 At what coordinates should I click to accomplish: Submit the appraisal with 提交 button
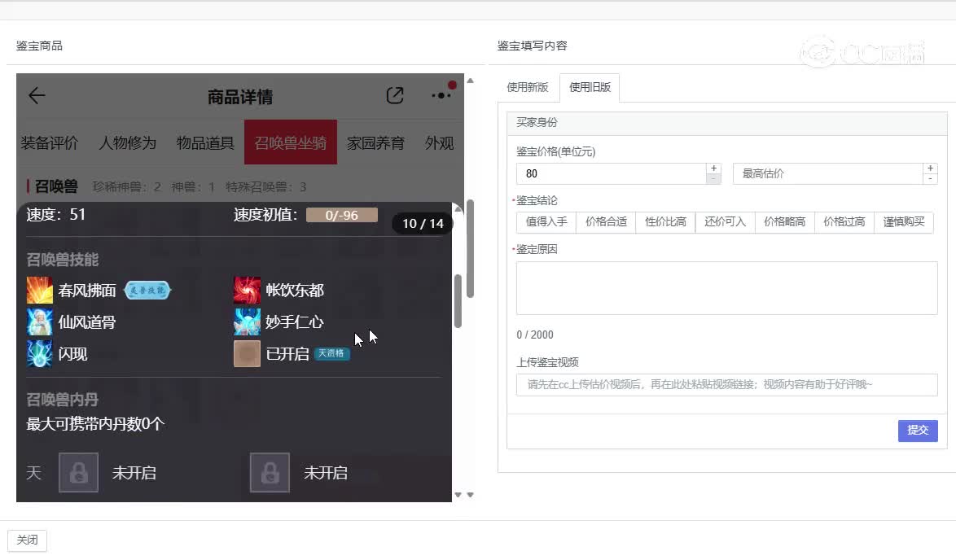[x=918, y=431]
